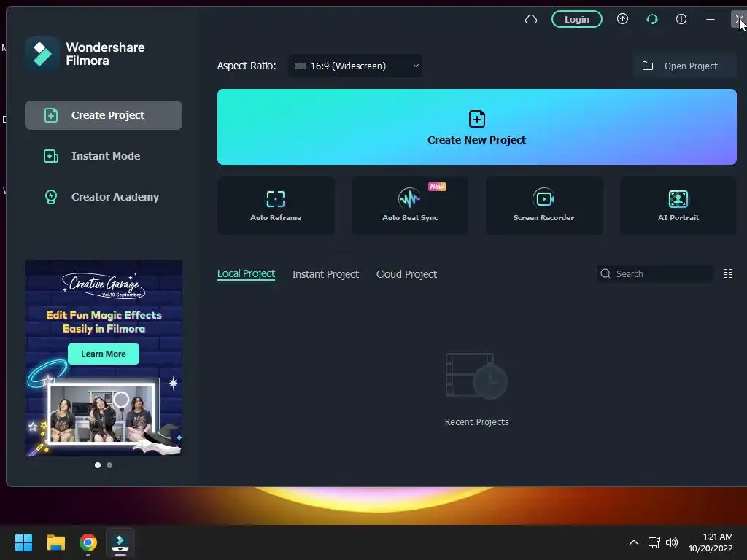Expand the Aspect Ratio dropdown
The height and width of the screenshot is (560, 747).
tap(355, 66)
